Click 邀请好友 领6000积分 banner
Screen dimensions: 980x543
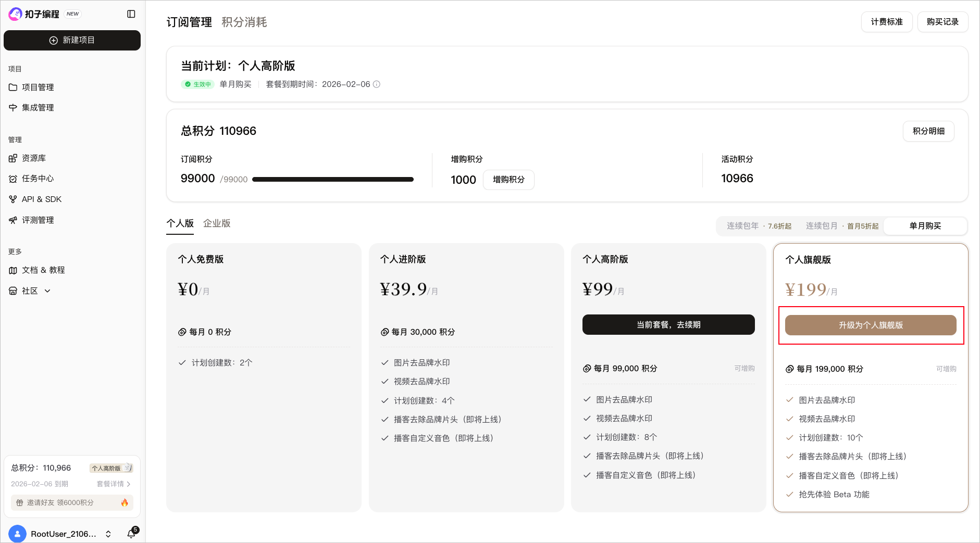click(72, 503)
